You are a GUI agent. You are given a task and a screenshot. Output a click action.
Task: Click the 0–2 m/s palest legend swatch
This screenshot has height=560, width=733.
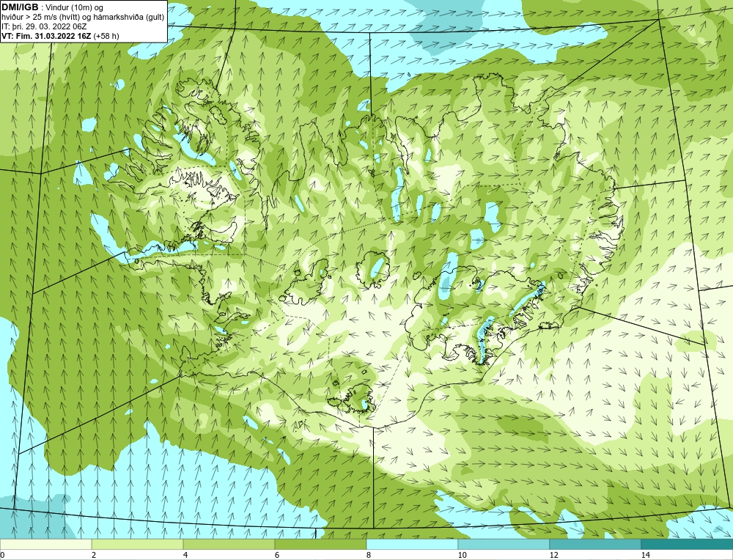pyautogui.click(x=45, y=545)
